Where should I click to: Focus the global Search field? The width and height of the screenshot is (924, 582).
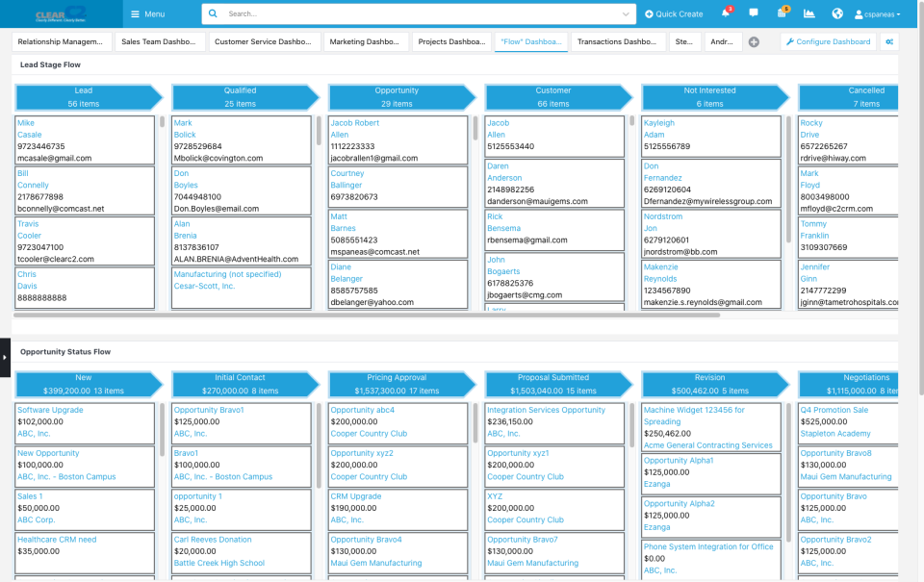coord(419,13)
